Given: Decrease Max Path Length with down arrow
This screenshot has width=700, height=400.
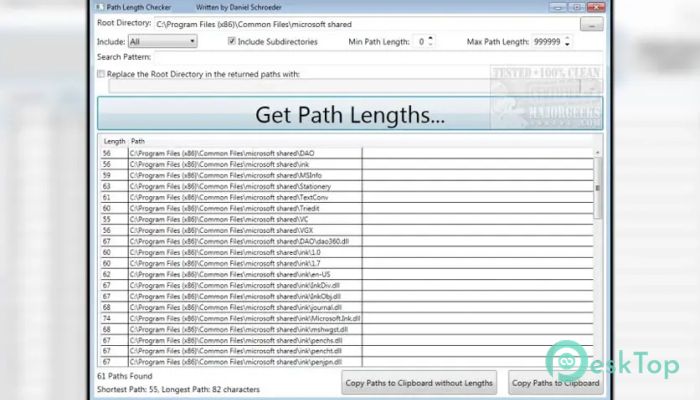Looking at the screenshot, I should click(x=567, y=44).
